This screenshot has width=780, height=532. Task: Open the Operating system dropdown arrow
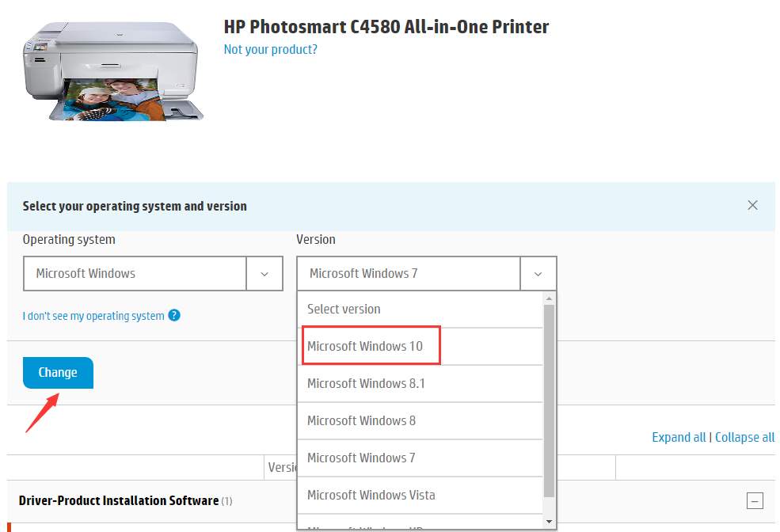coord(264,273)
